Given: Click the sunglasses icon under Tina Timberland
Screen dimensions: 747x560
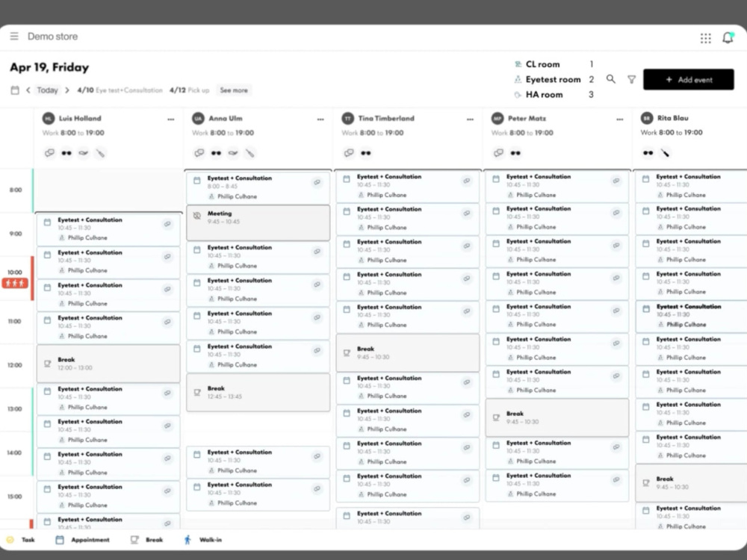Looking at the screenshot, I should 365,153.
